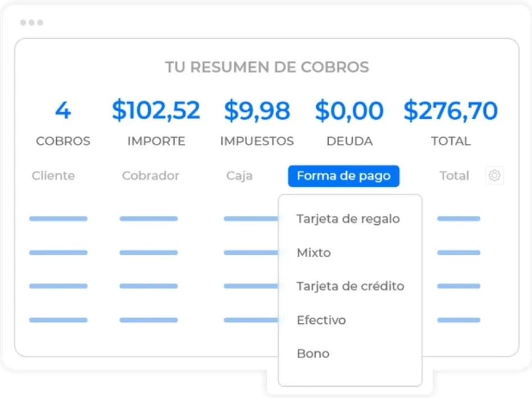Click the 4 Cobros count
The width and height of the screenshot is (532, 398).
pyautogui.click(x=63, y=110)
